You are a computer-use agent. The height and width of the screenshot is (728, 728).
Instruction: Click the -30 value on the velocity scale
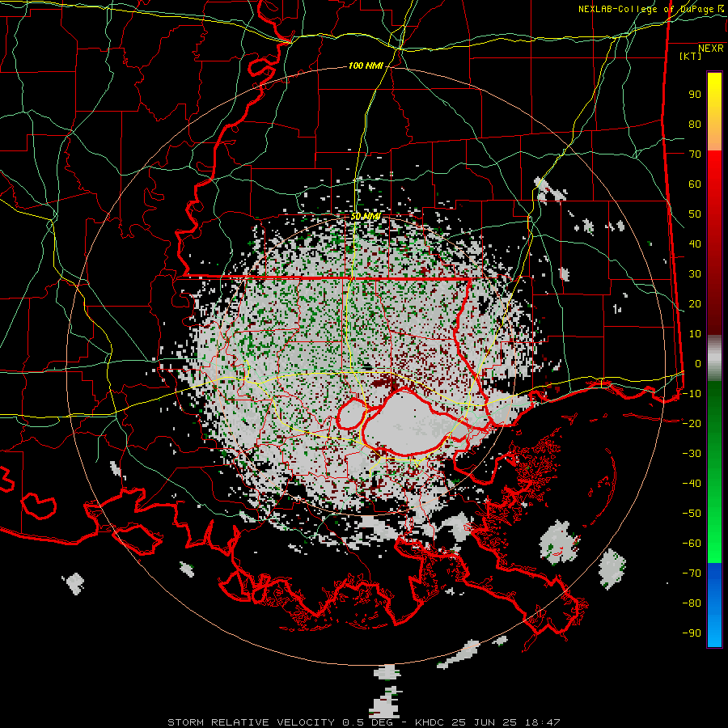click(x=692, y=454)
